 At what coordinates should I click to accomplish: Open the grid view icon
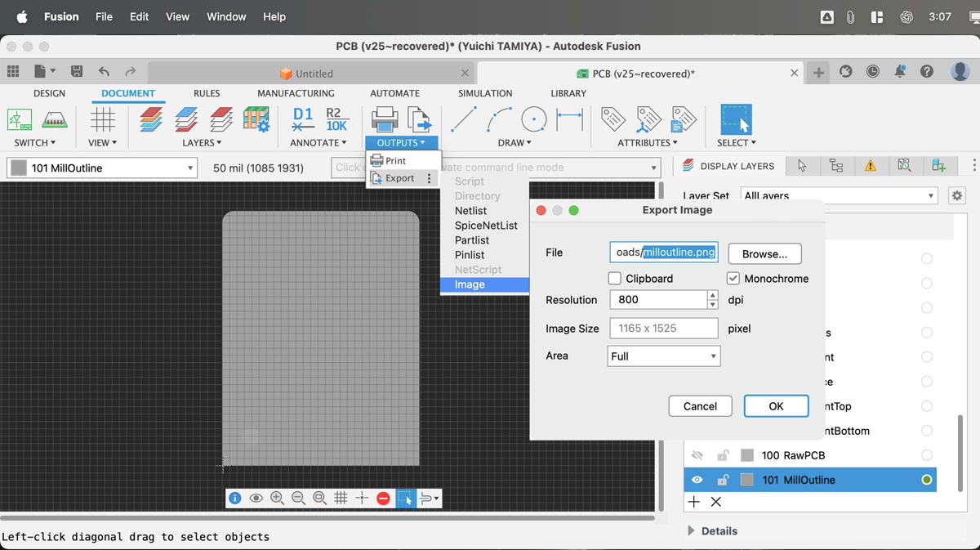[103, 119]
